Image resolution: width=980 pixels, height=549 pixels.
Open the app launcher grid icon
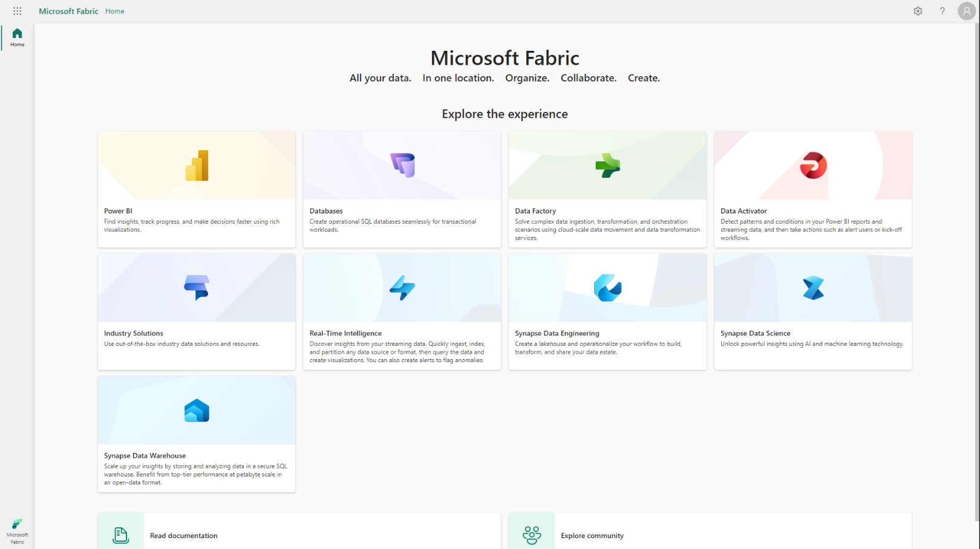click(x=18, y=11)
